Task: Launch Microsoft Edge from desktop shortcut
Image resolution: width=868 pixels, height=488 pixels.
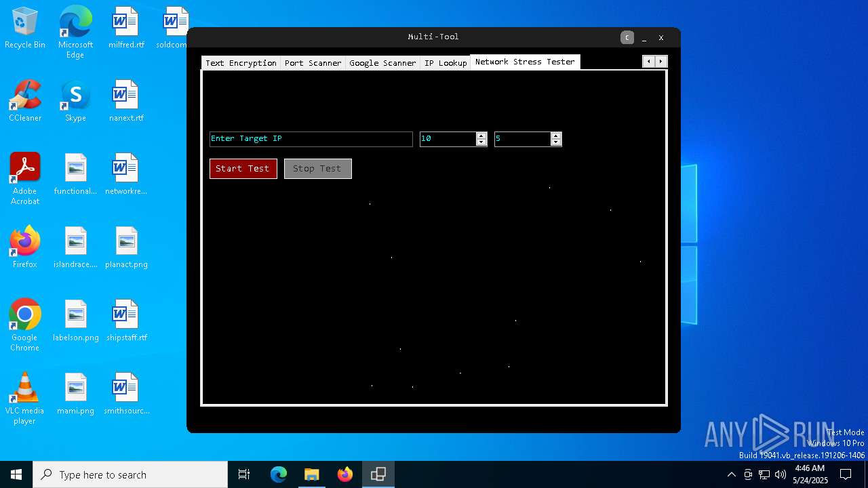Action: (x=75, y=33)
